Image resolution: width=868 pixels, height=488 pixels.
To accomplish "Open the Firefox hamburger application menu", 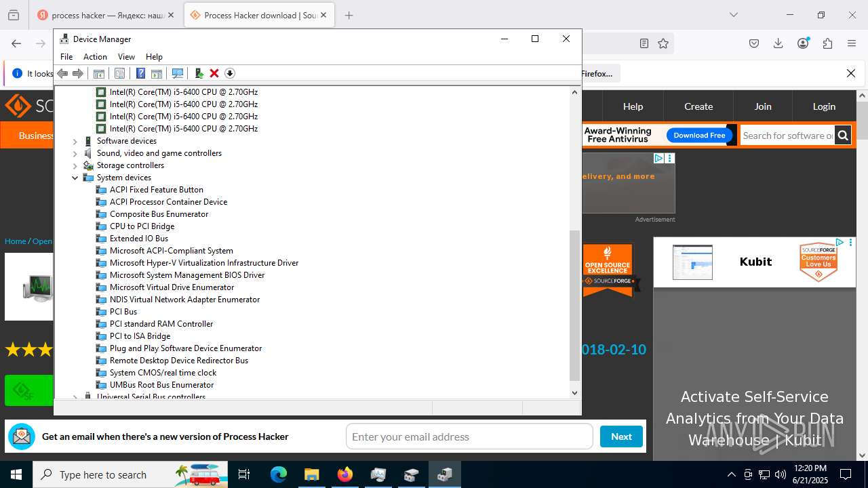I will 852,43.
